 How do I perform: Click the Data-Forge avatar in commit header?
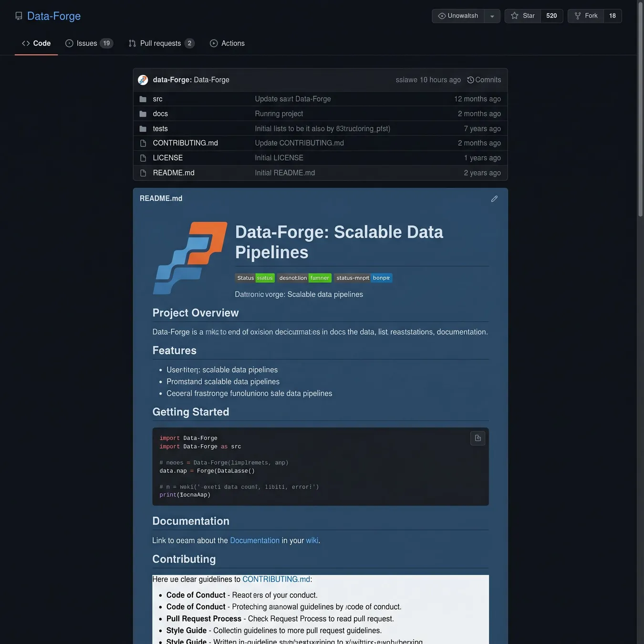[143, 80]
